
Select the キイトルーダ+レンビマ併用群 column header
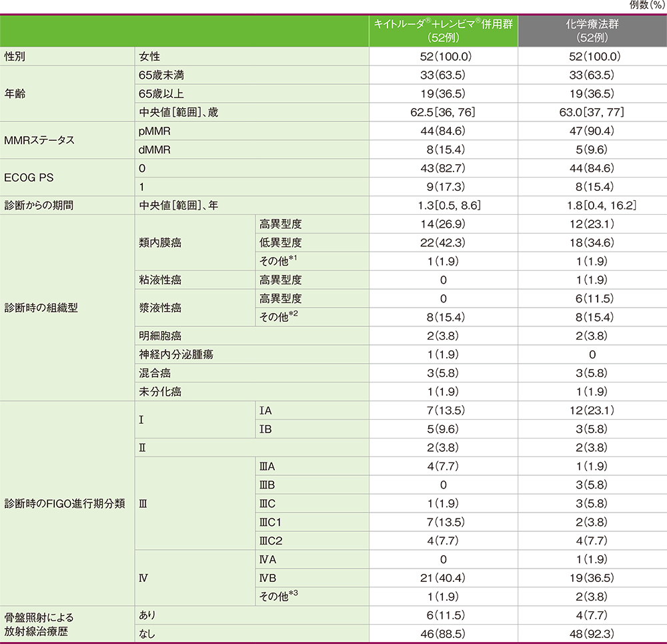[x=444, y=29]
